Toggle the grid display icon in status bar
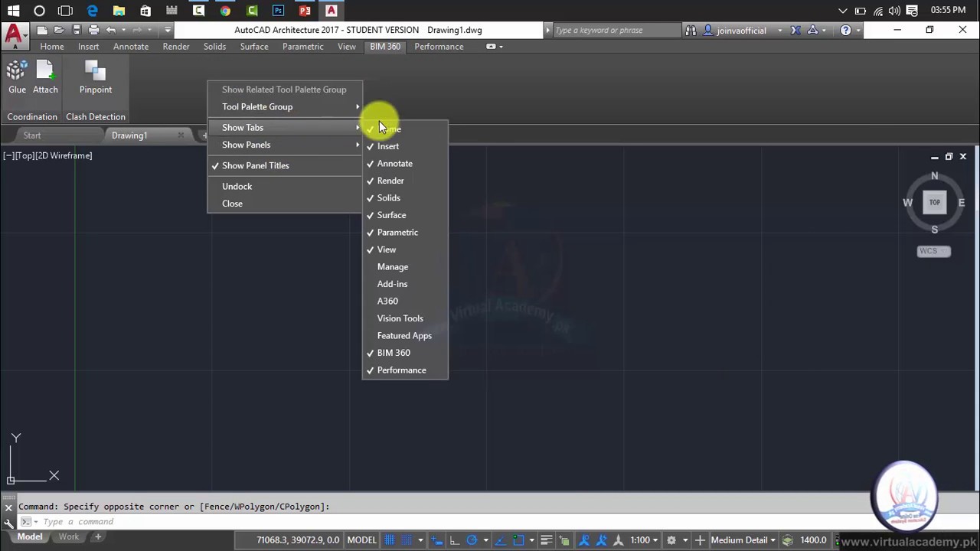 click(x=390, y=540)
